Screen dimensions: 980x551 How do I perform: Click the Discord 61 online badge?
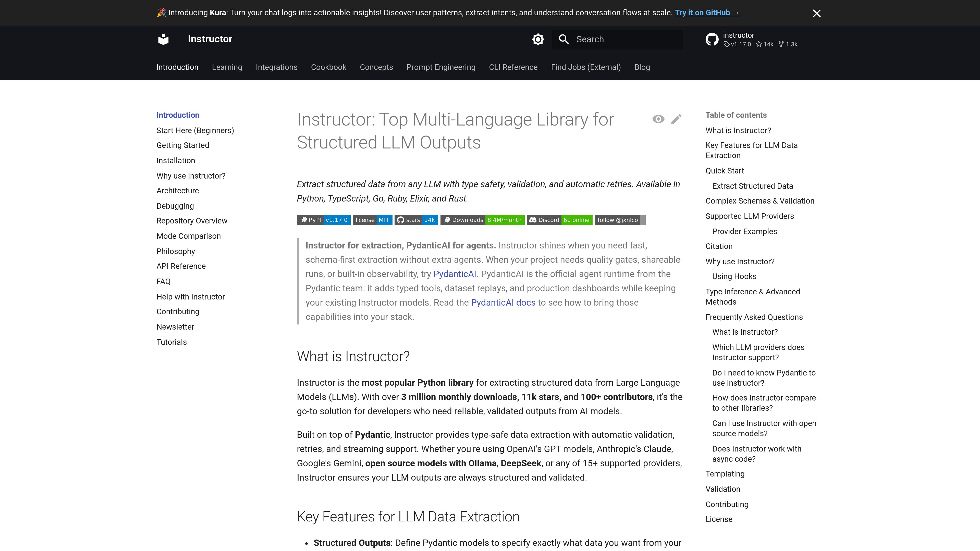pyautogui.click(x=559, y=220)
